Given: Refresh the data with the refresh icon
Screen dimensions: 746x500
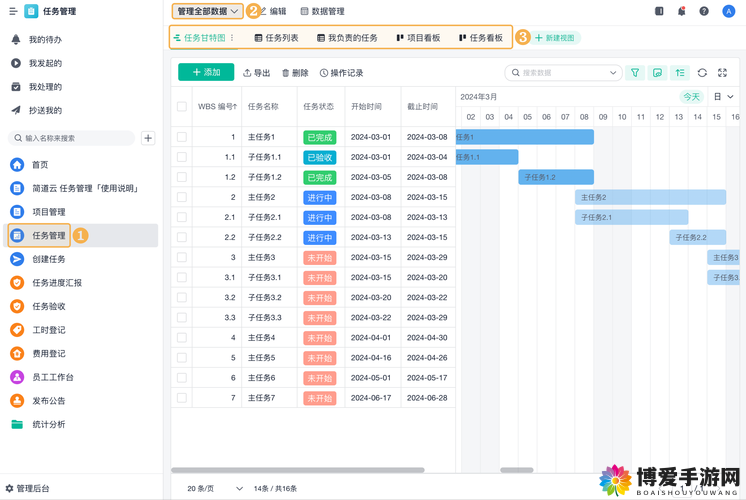Looking at the screenshot, I should click(702, 72).
